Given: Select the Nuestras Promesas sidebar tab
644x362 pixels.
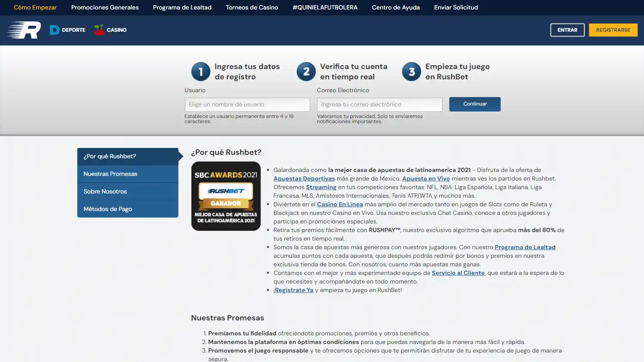Looking at the screenshot, I should pos(128,174).
